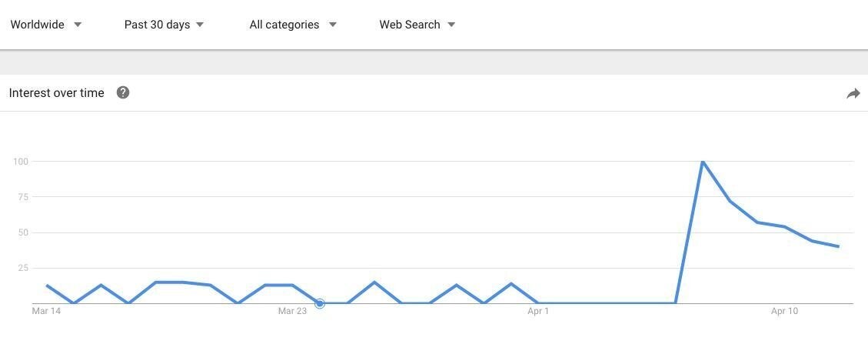Open the Worldwide region dropdown
The width and height of the screenshot is (868, 341).
(45, 25)
